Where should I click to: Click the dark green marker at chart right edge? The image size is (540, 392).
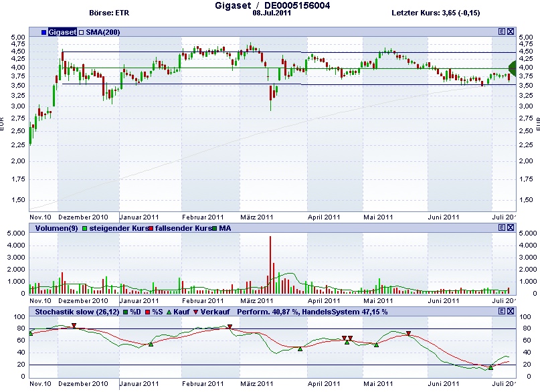click(513, 68)
